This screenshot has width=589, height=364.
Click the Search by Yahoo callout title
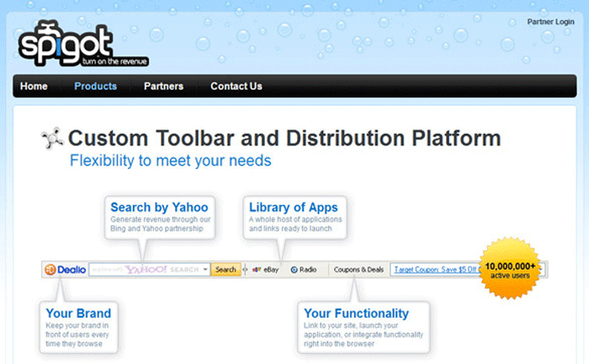[159, 207]
